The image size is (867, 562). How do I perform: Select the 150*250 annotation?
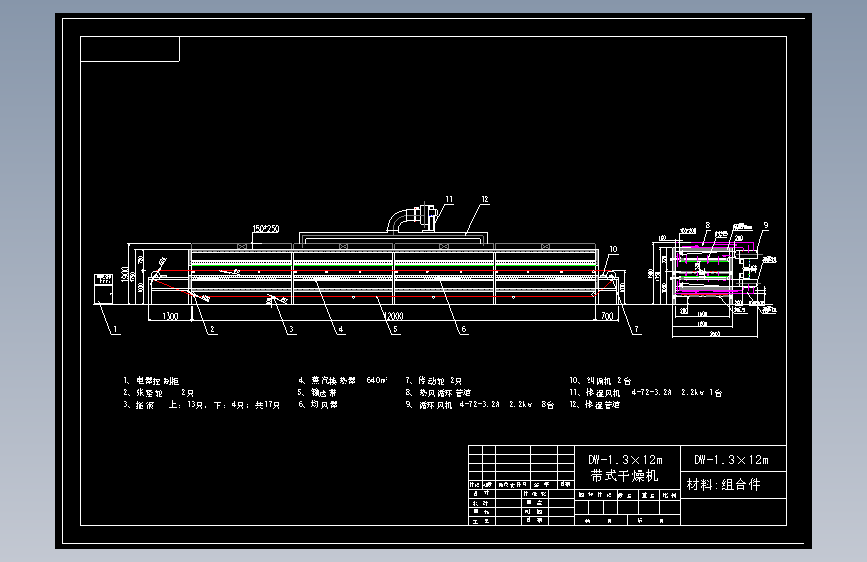266,228
